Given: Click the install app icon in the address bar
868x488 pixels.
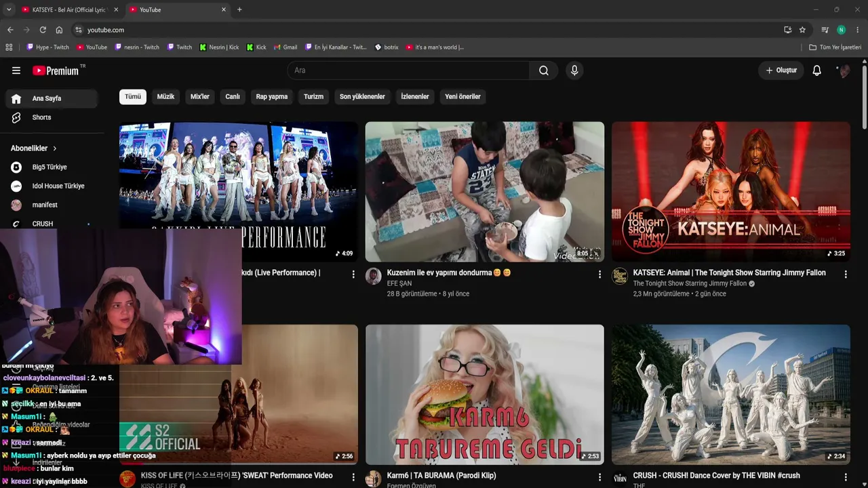Looking at the screenshot, I should [787, 30].
